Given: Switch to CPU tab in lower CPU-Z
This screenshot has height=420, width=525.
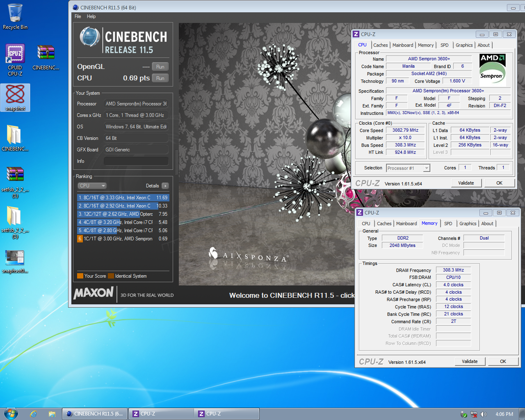Looking at the screenshot, I should tap(366, 224).
